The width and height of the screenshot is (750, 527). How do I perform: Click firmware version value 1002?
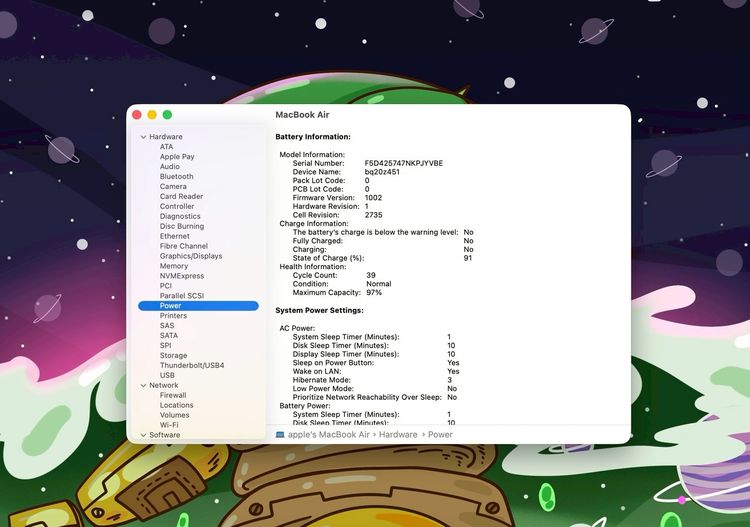pyautogui.click(x=373, y=198)
